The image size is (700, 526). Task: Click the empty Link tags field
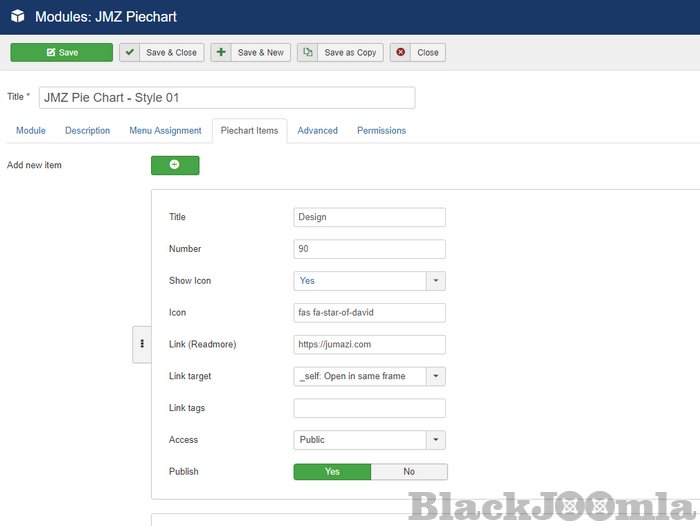click(369, 408)
